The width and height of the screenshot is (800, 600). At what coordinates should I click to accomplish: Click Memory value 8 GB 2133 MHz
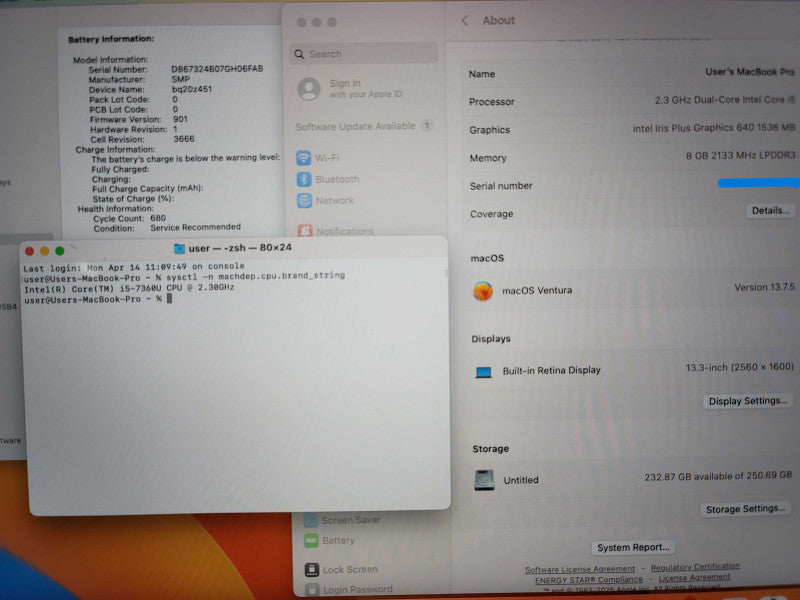click(x=740, y=156)
